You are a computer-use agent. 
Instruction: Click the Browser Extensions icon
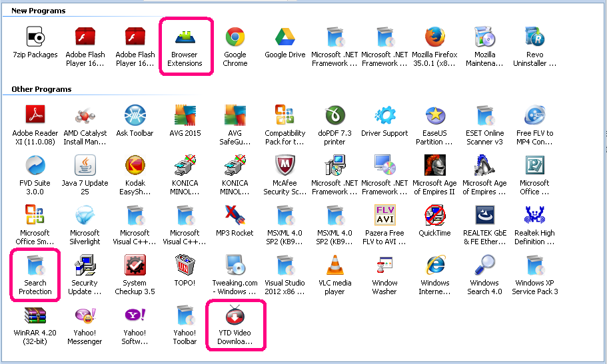click(x=185, y=37)
